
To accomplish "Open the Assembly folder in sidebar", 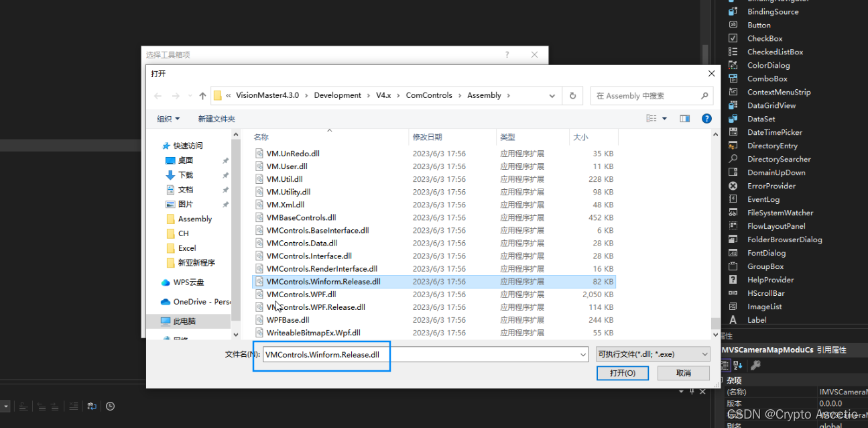I will [188, 219].
